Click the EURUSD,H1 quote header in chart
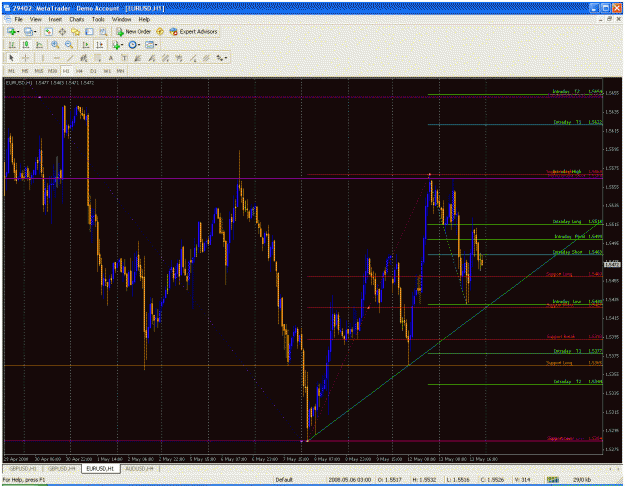The width and height of the screenshot is (625, 486). point(50,83)
